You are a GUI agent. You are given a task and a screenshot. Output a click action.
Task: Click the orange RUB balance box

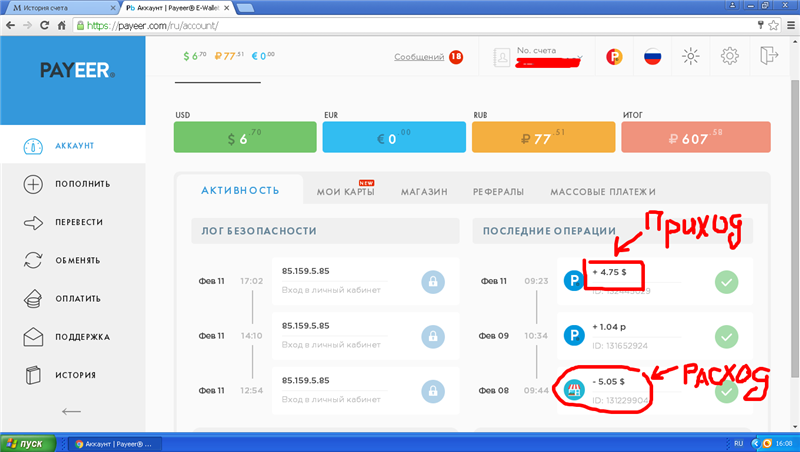point(542,138)
